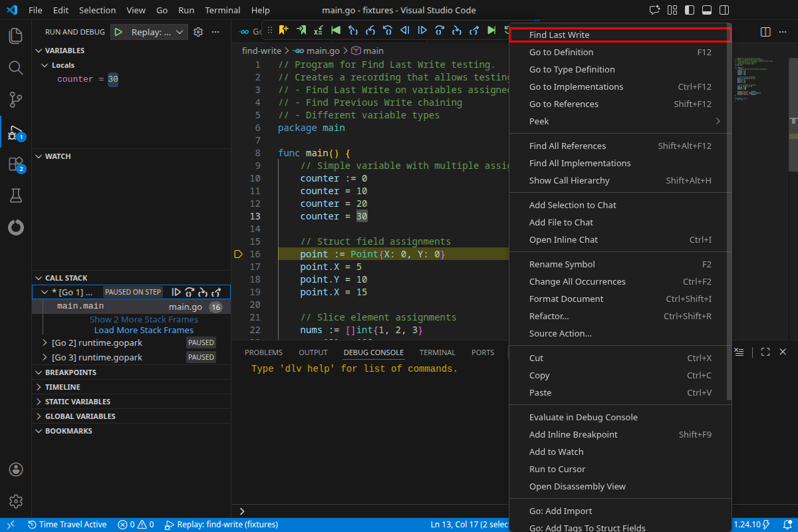Click the jump-to-end icon in debug toolbar
The width and height of the screenshot is (798, 532).
[492, 31]
